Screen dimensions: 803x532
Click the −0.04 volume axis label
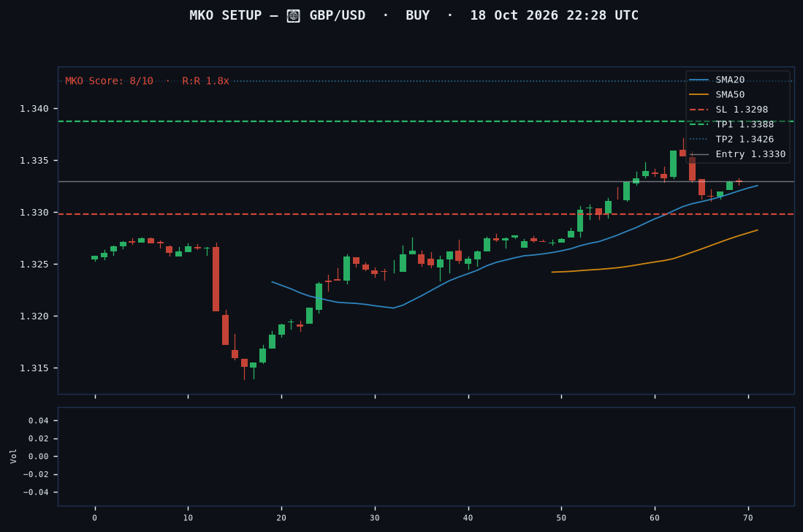(x=36, y=492)
